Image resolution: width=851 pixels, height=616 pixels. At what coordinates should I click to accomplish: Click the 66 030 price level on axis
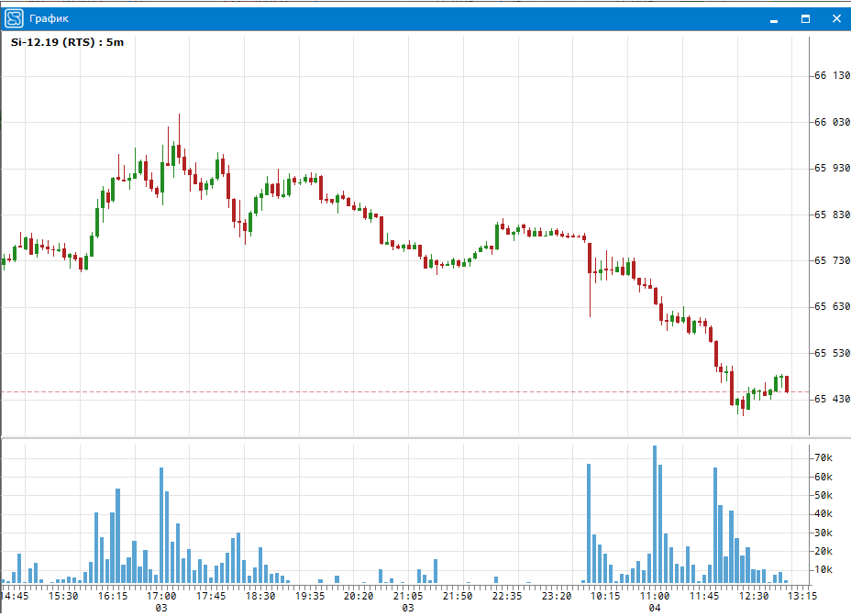832,122
